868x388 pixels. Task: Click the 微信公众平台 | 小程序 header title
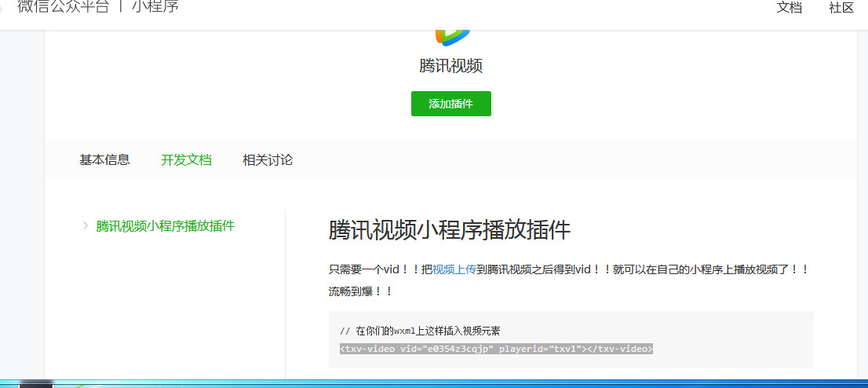tap(98, 7)
